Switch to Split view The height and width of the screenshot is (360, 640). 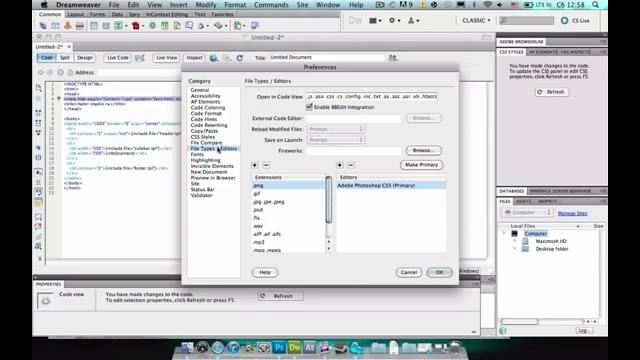pyautogui.click(x=65, y=58)
